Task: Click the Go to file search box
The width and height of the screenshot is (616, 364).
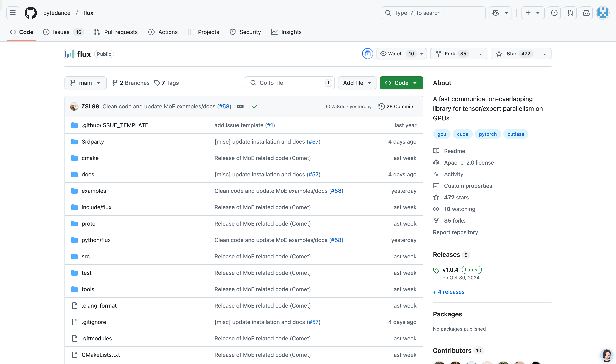Action: 290,83
